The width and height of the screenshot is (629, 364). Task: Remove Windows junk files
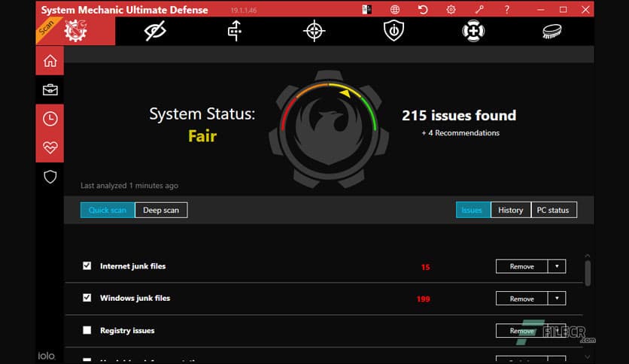pyautogui.click(x=522, y=299)
